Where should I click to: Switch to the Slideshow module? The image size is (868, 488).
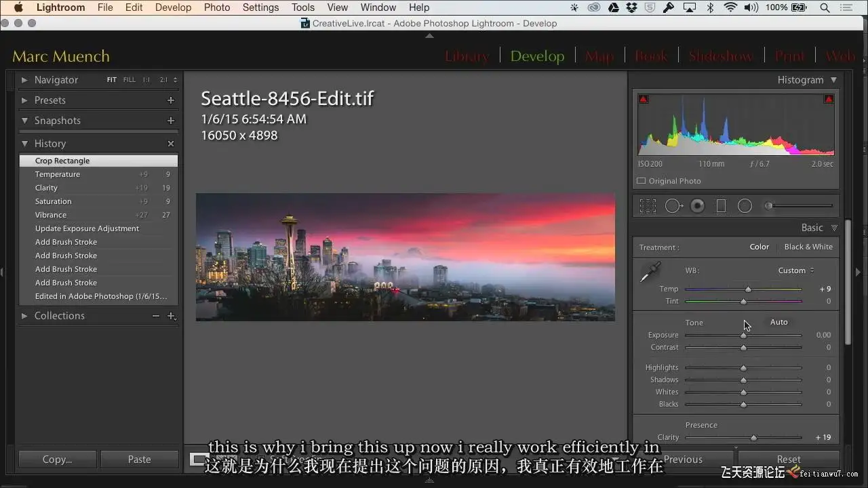coord(721,56)
